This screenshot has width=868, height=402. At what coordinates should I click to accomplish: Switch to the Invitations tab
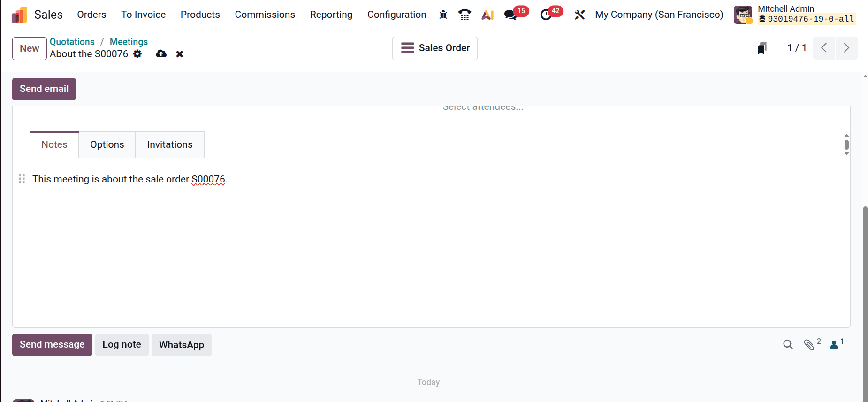point(170,144)
